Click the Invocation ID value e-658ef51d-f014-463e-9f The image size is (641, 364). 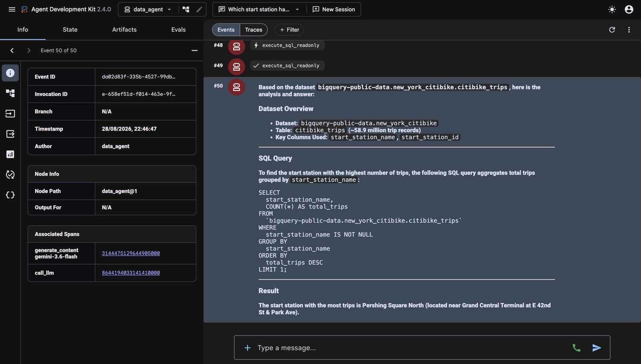pyautogui.click(x=138, y=94)
